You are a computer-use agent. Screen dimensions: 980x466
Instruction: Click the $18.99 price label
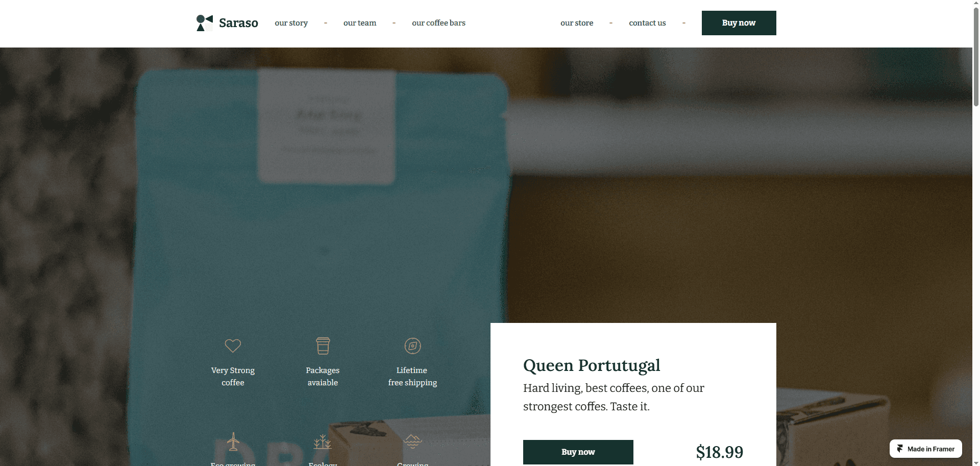(x=720, y=452)
